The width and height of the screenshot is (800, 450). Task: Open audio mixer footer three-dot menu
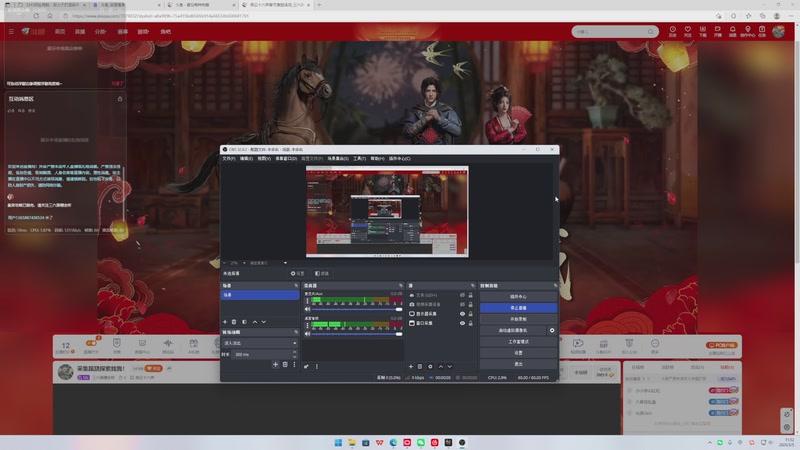[317, 366]
